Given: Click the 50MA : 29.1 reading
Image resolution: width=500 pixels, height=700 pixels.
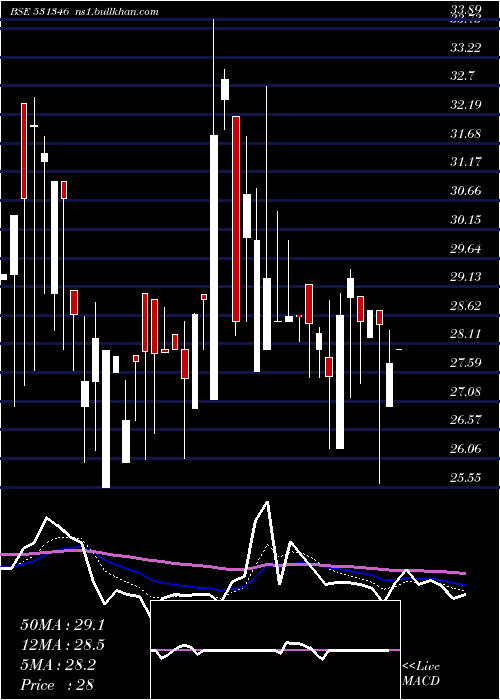Looking at the screenshot, I should tap(62, 625).
